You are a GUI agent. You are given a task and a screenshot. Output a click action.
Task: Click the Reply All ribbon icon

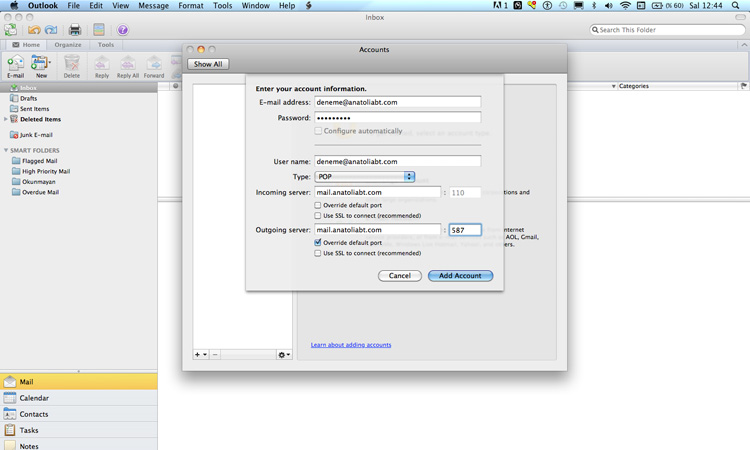coord(128,66)
